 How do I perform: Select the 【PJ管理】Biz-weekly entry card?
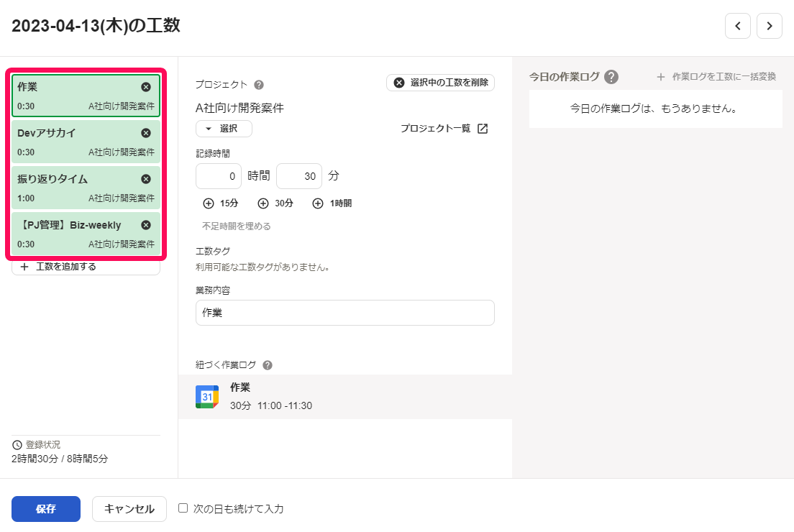(86, 234)
